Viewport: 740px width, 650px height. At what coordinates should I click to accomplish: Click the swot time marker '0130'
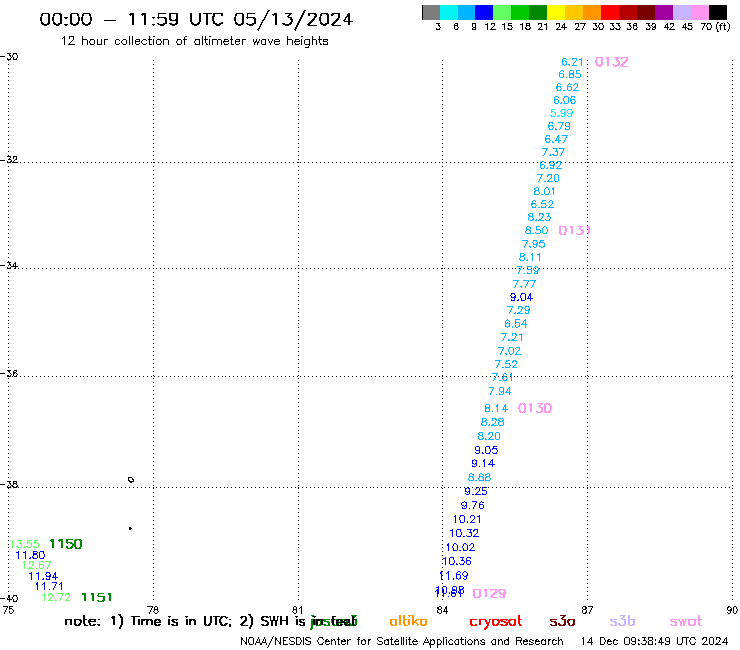535,408
